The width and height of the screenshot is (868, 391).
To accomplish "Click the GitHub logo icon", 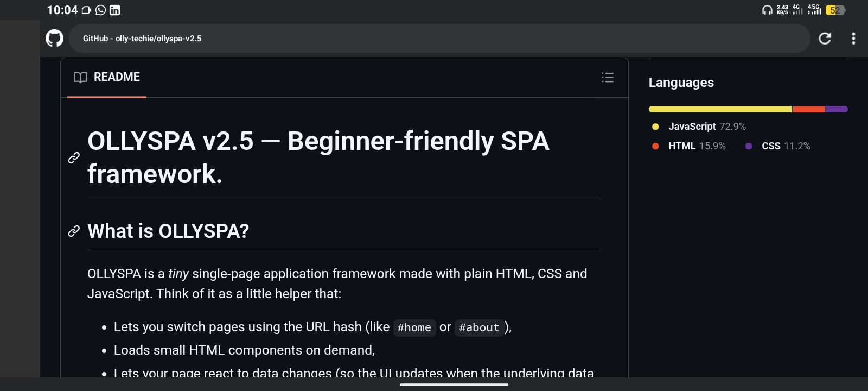I will point(54,39).
